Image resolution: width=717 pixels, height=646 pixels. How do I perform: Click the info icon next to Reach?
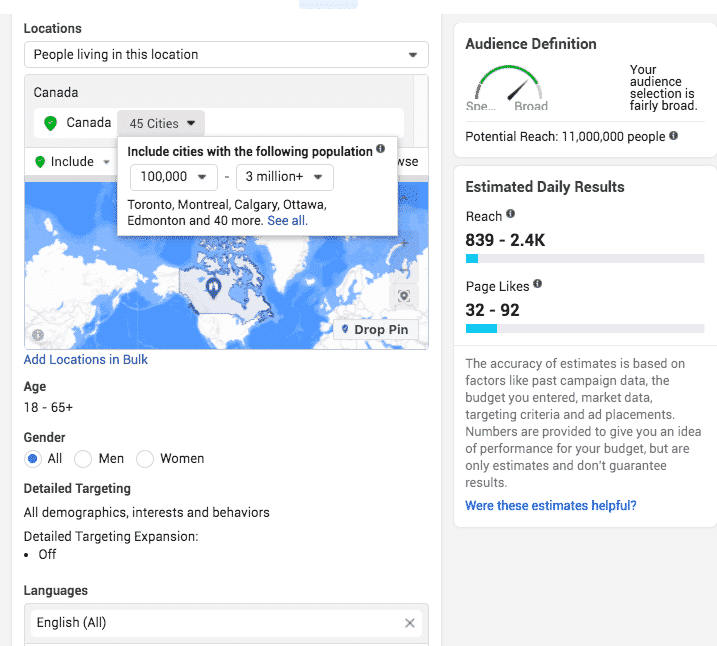pyautogui.click(x=511, y=215)
